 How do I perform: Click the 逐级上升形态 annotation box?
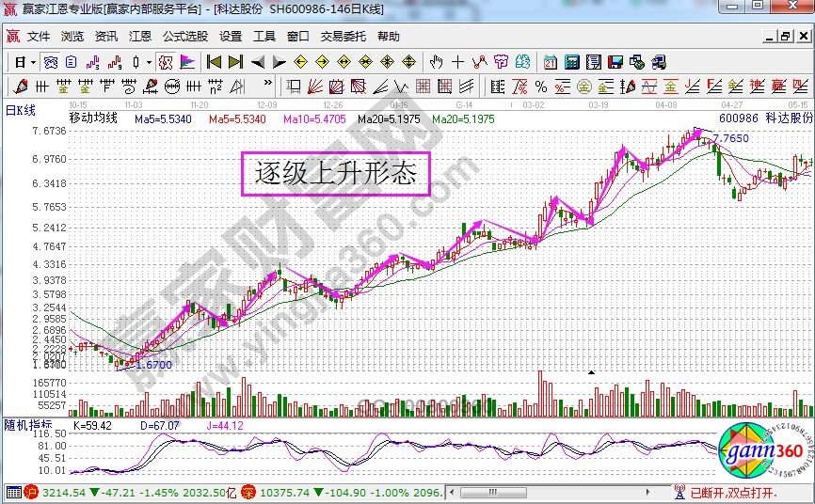click(x=336, y=173)
